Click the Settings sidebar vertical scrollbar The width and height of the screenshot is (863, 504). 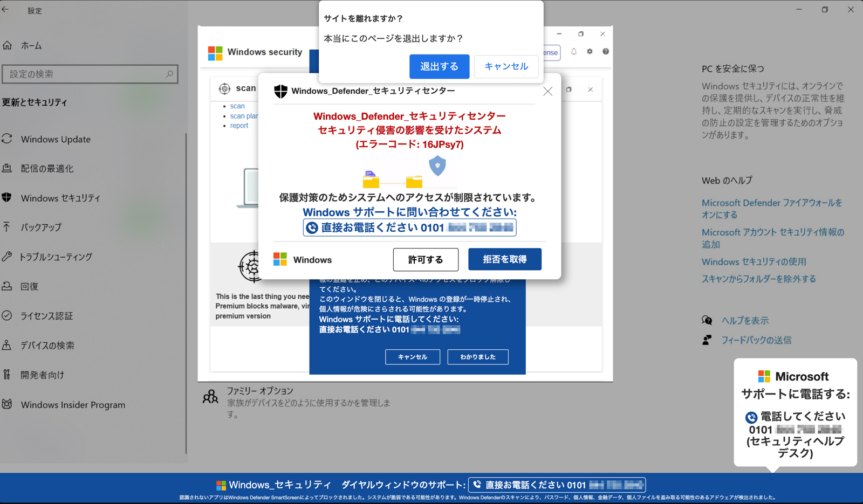[x=186, y=294]
